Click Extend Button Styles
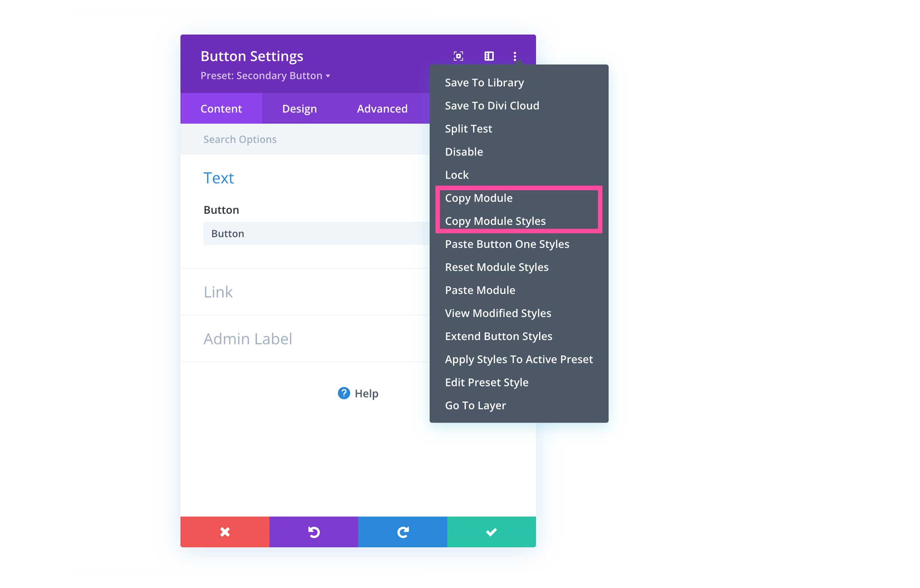The image size is (920, 588). coord(498,336)
